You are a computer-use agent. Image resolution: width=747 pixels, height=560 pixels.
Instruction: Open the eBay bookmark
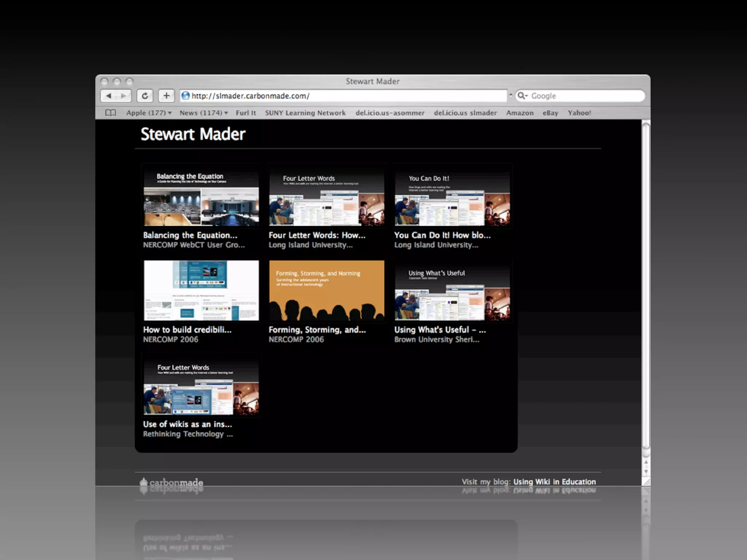click(550, 113)
